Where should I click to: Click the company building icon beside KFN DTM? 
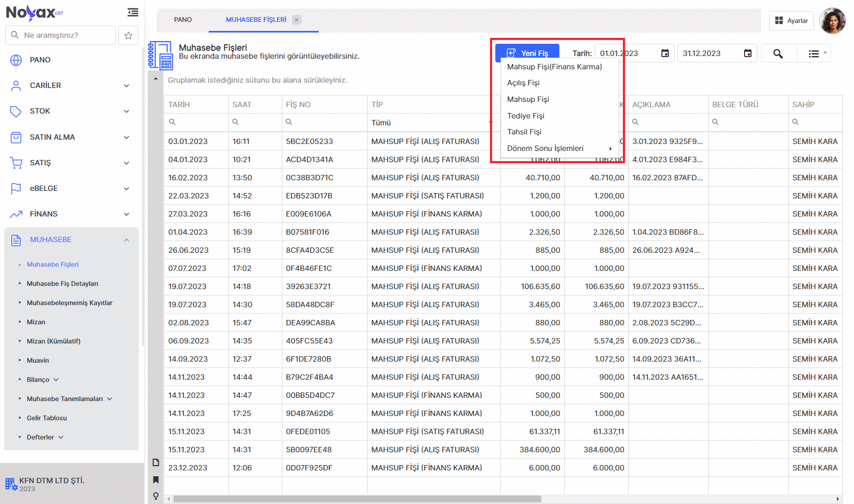11,484
